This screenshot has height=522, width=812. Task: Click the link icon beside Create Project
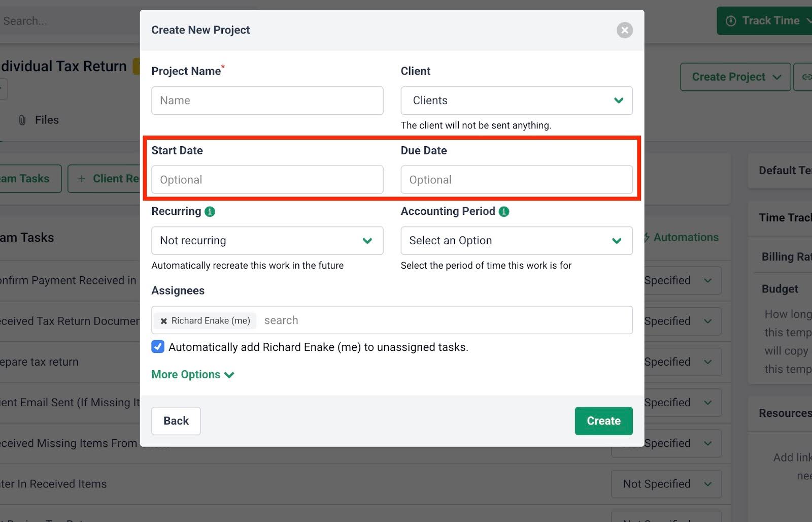point(806,77)
